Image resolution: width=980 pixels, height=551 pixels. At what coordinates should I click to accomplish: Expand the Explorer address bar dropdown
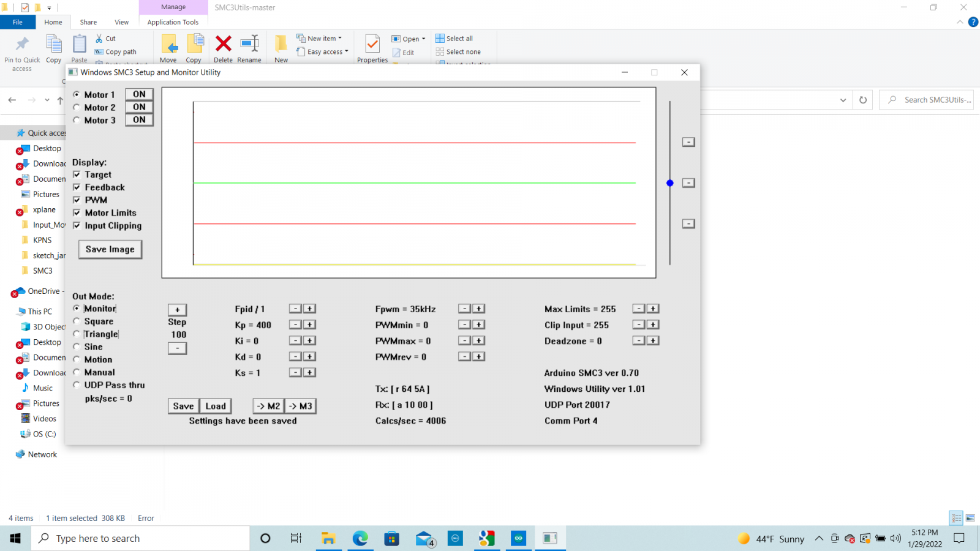[843, 100]
